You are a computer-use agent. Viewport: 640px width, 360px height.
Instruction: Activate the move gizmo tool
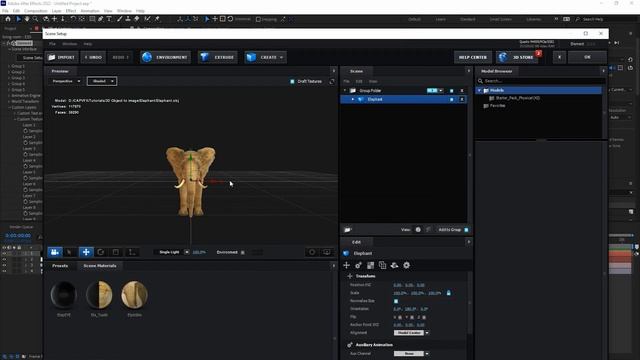coord(86,252)
